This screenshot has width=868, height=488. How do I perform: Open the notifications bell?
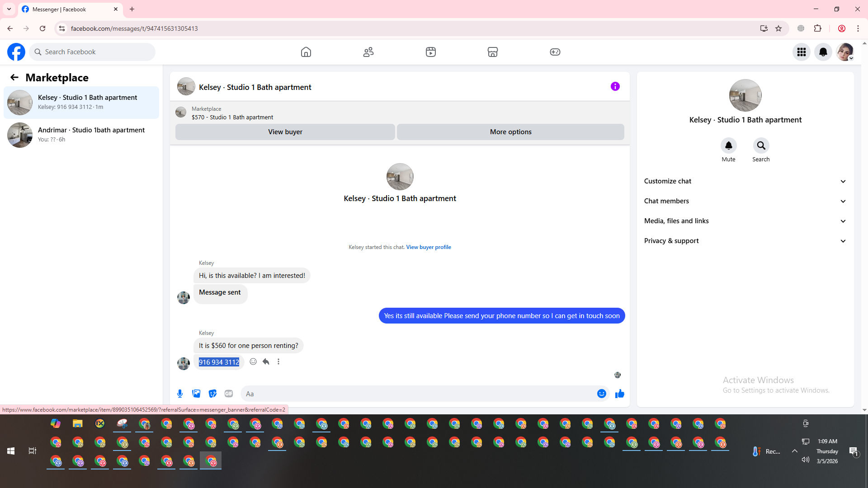823,52
